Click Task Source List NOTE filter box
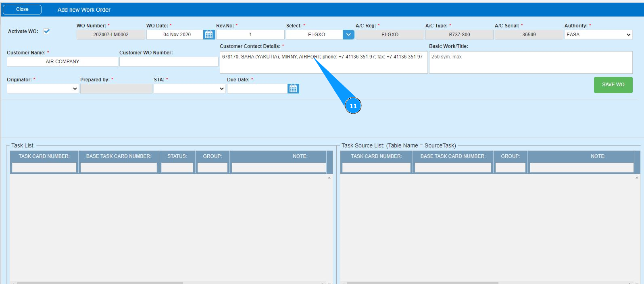 point(581,168)
